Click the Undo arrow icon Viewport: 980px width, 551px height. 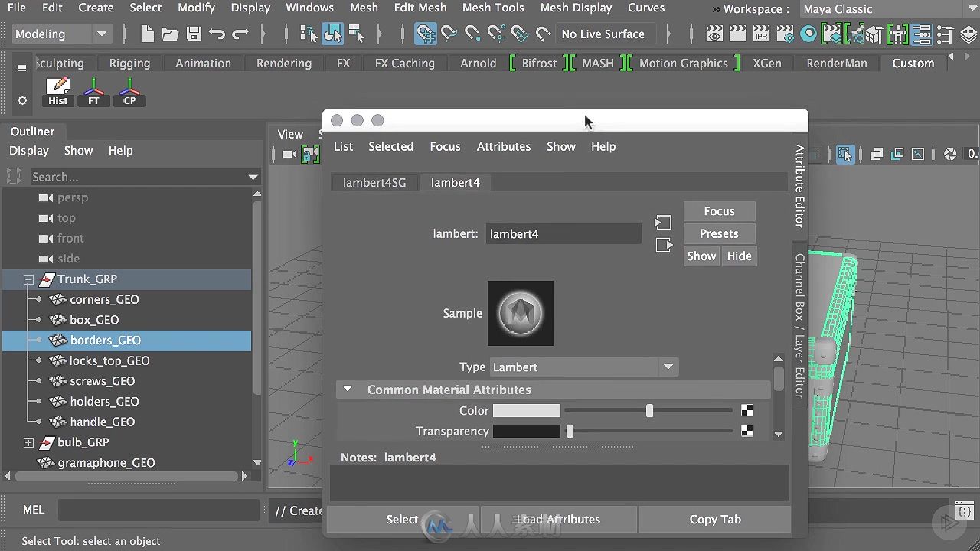click(x=217, y=34)
